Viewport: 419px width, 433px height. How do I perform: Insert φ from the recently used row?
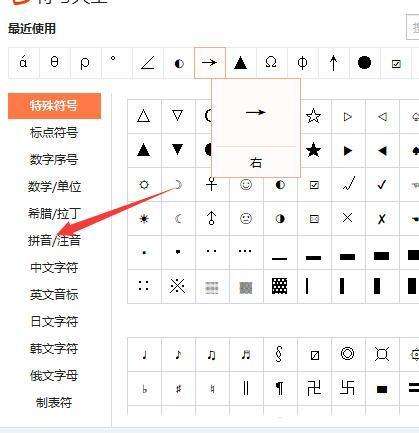pos(303,63)
